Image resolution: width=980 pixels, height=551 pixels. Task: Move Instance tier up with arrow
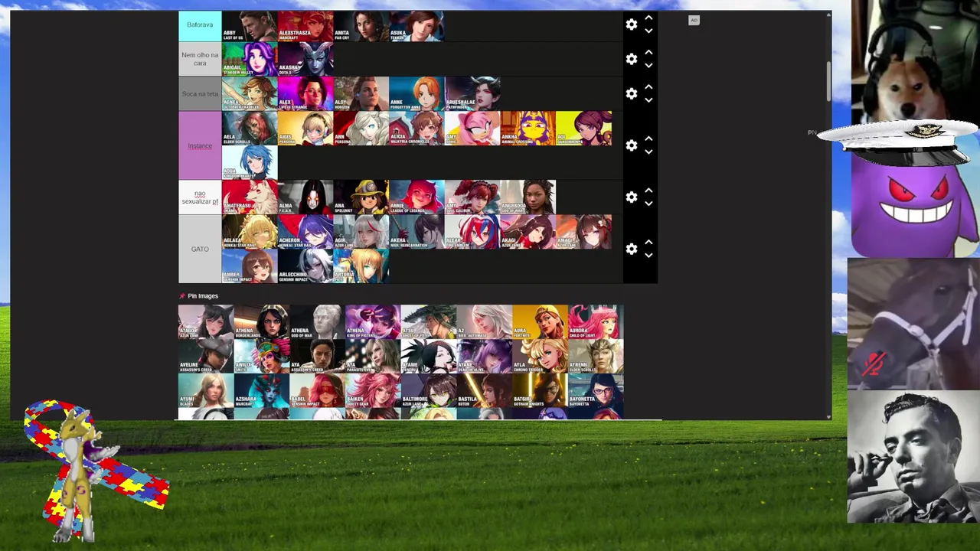coord(648,139)
